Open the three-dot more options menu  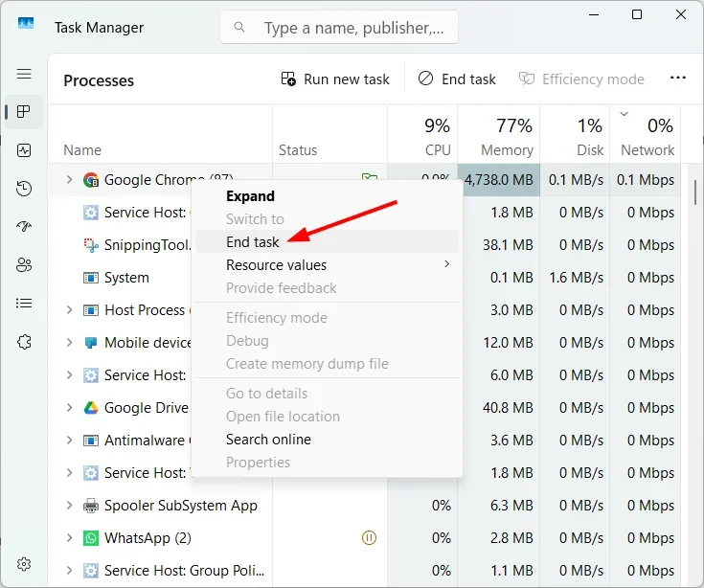[x=678, y=79]
